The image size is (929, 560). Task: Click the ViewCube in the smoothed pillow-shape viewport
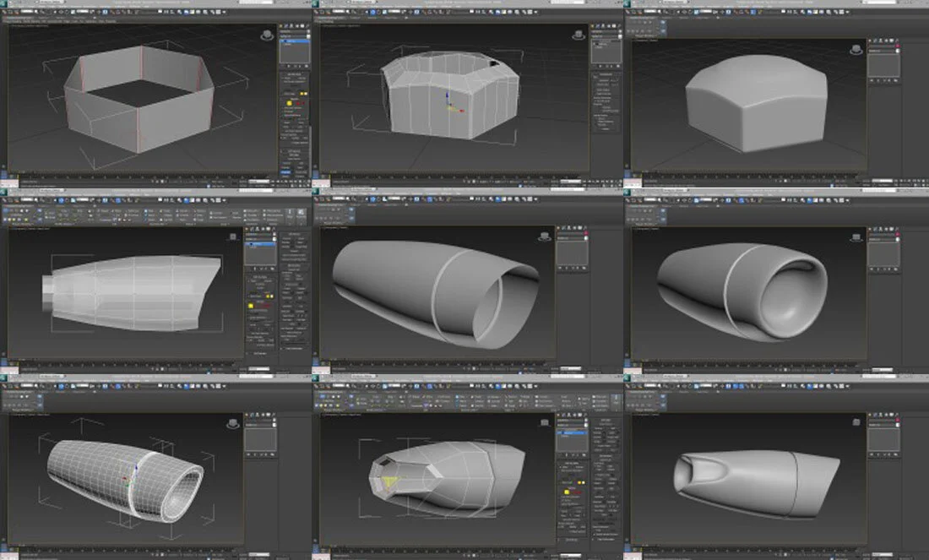(856, 50)
